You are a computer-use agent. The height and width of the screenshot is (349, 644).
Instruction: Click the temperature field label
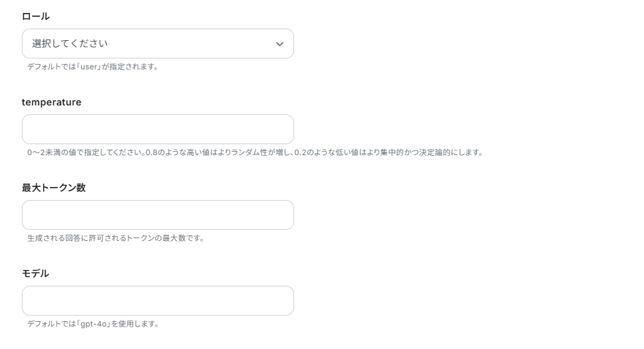coord(51,102)
